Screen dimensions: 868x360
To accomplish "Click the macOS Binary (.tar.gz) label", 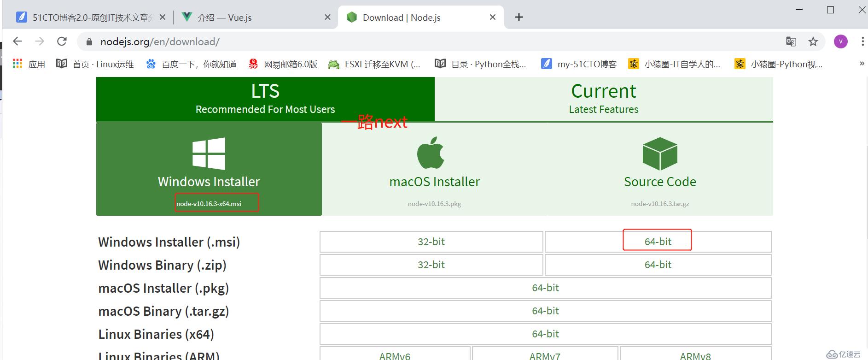I will [163, 311].
